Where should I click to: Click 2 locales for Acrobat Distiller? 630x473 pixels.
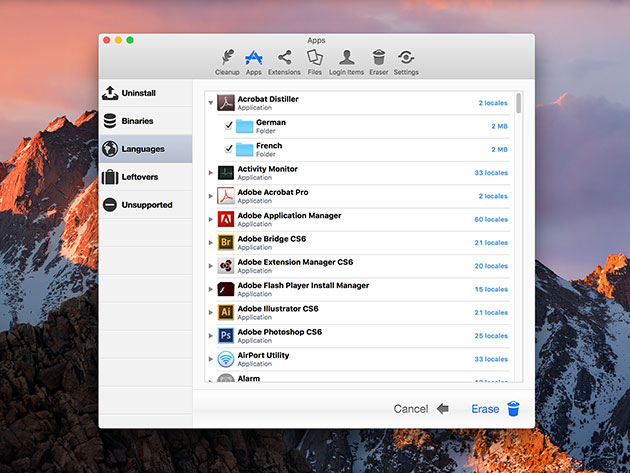[x=493, y=103]
